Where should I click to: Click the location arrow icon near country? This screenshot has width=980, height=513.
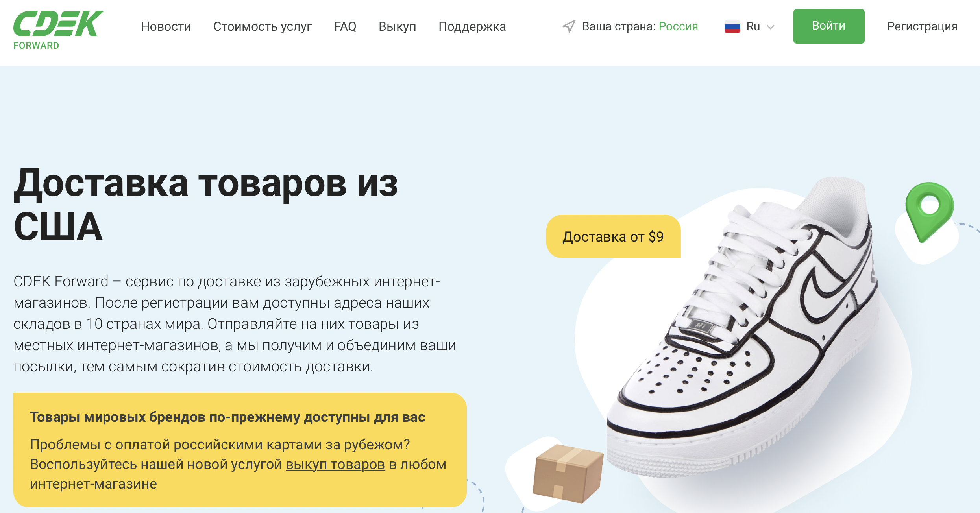[569, 26]
